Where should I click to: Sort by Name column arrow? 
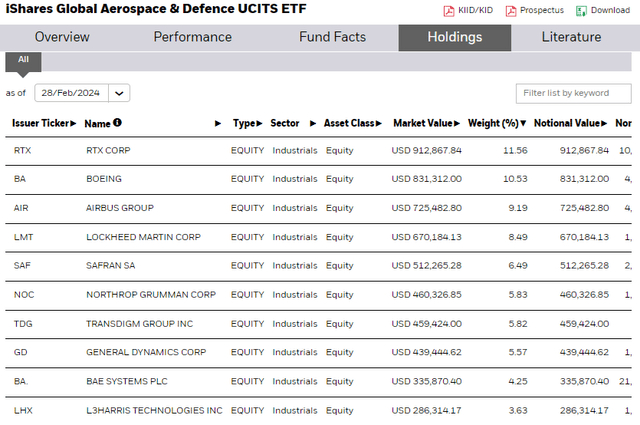click(x=218, y=124)
